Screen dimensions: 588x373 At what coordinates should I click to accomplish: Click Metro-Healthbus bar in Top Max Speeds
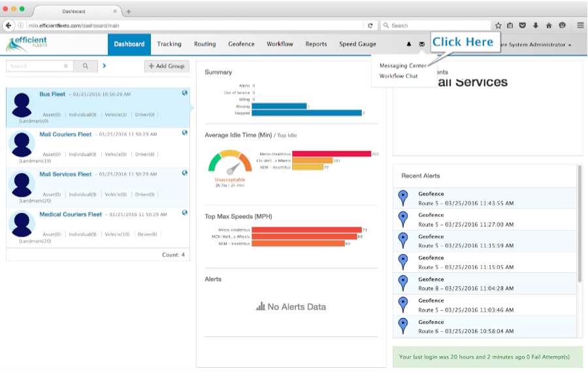[x=307, y=230]
